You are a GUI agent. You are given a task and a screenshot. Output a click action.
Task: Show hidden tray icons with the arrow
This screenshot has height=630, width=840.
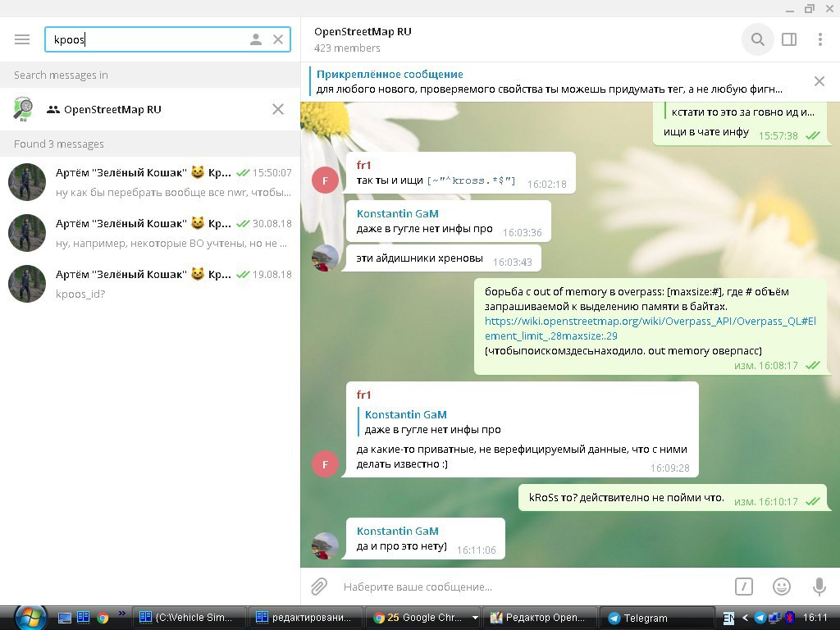coord(745,618)
